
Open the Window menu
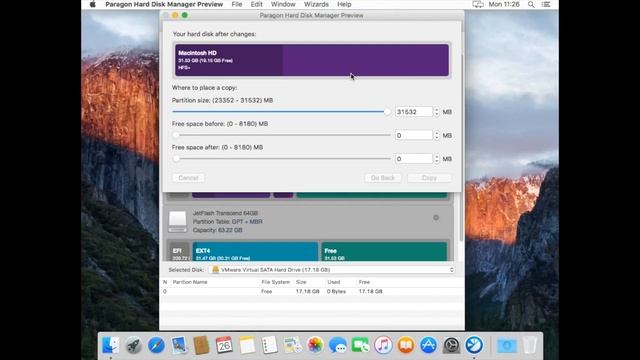click(x=283, y=4)
